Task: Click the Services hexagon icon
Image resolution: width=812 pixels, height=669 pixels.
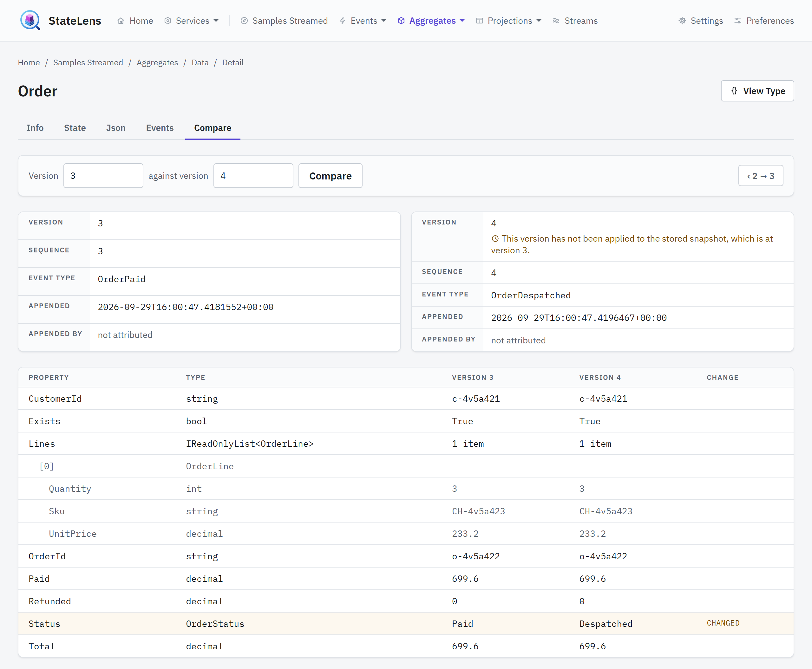Action: 168,21
